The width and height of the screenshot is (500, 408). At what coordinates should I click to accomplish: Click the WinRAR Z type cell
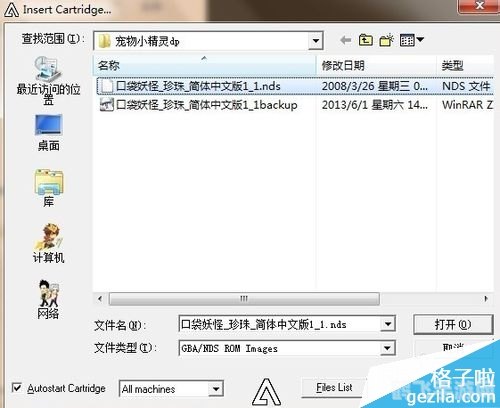[x=467, y=105]
